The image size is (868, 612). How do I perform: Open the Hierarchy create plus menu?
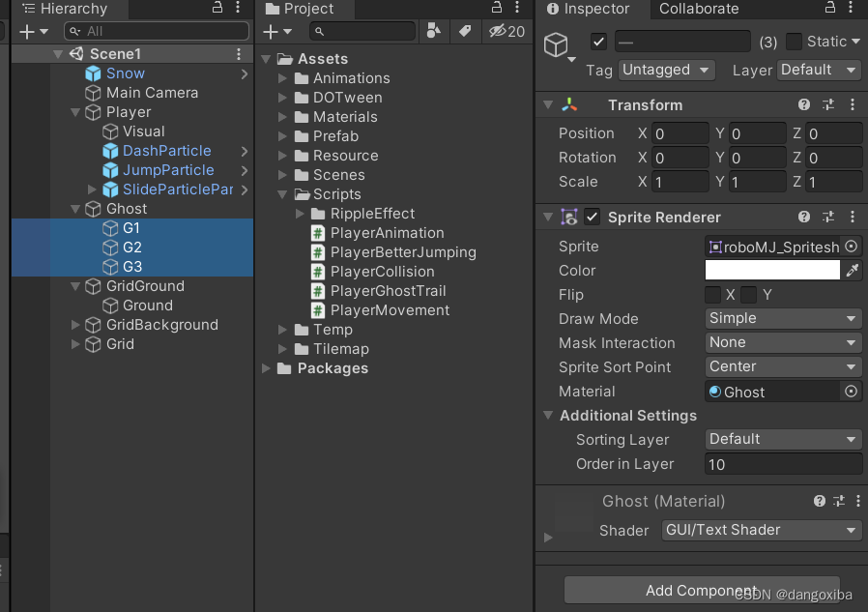pyautogui.click(x=33, y=32)
